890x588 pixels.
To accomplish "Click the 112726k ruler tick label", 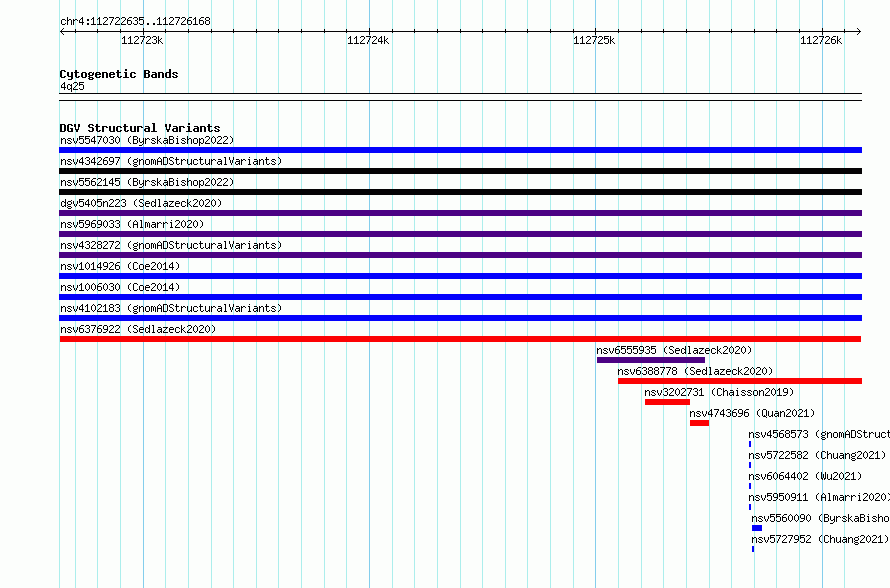I will [x=821, y=40].
